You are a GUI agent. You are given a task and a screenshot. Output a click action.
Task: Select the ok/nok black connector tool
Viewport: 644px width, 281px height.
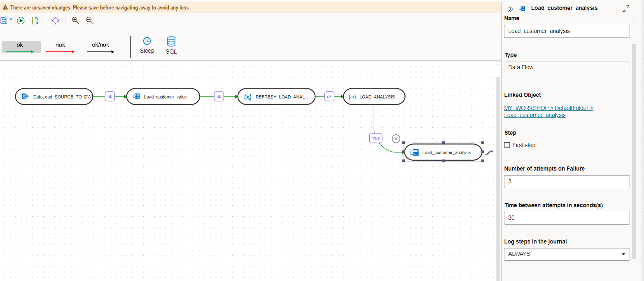point(100,47)
